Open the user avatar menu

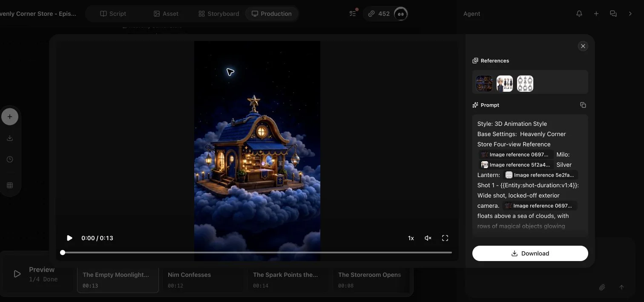tap(401, 14)
